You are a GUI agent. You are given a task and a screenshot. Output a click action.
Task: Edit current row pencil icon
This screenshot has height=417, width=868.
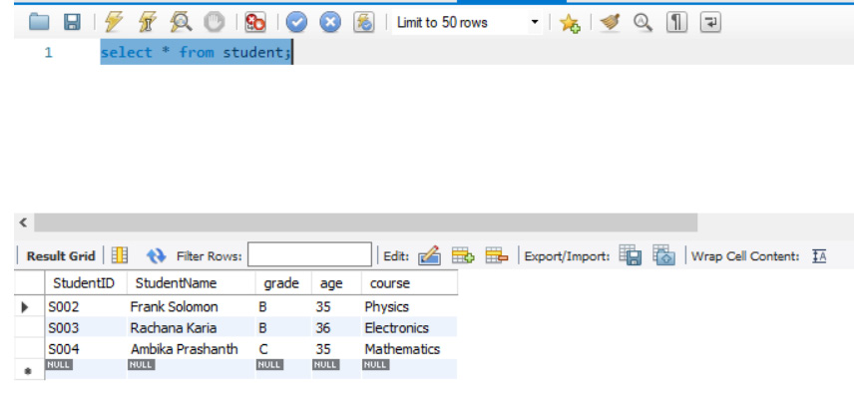429,255
